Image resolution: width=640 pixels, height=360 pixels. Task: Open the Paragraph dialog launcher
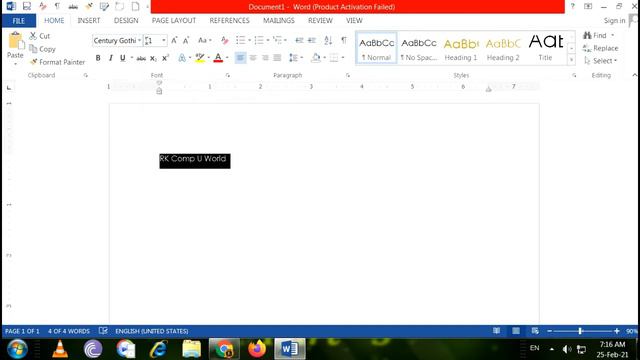tap(348, 76)
